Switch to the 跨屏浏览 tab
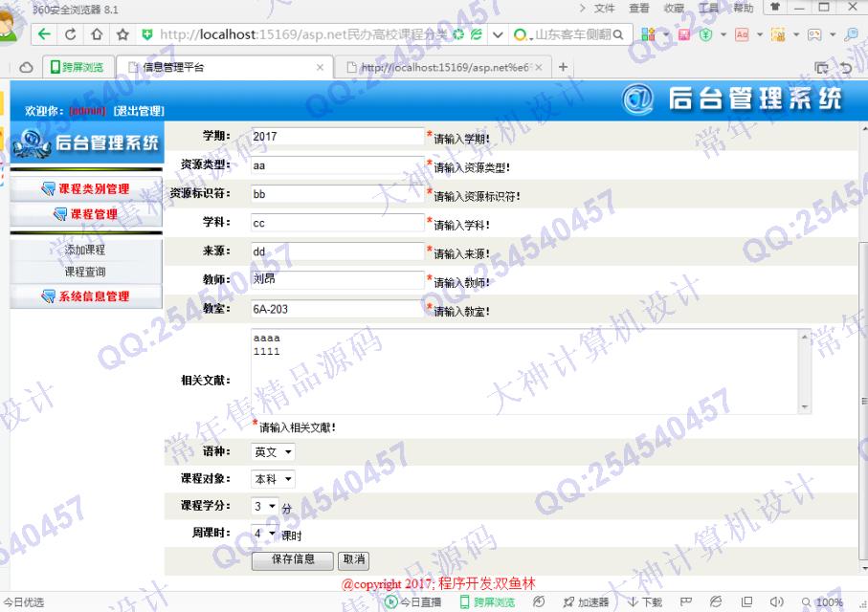The width and height of the screenshot is (868, 612). click(78, 67)
